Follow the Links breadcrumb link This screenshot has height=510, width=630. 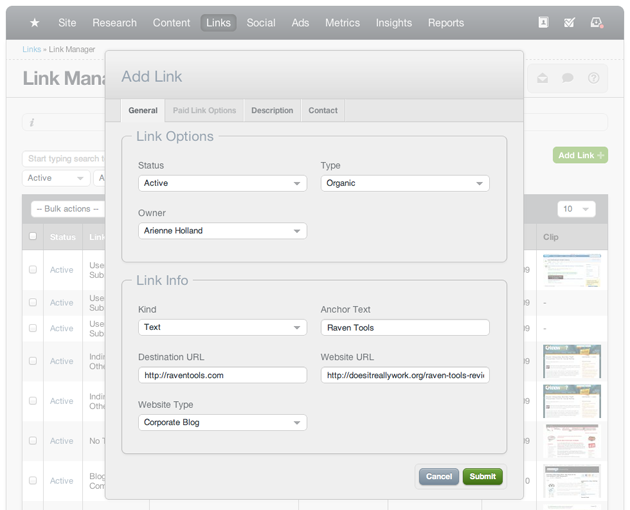(x=31, y=49)
